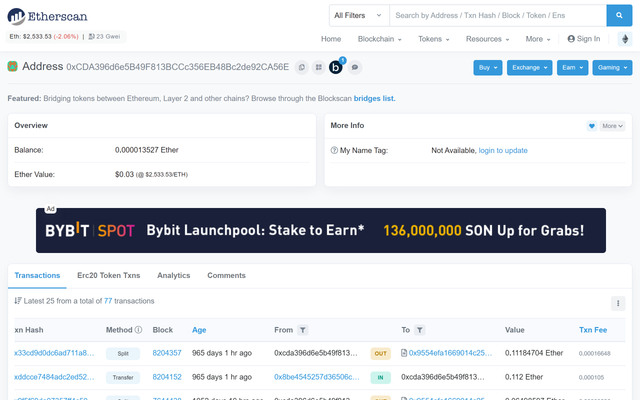Click the Method info question icon
This screenshot has width=640, height=400.
[x=138, y=330]
